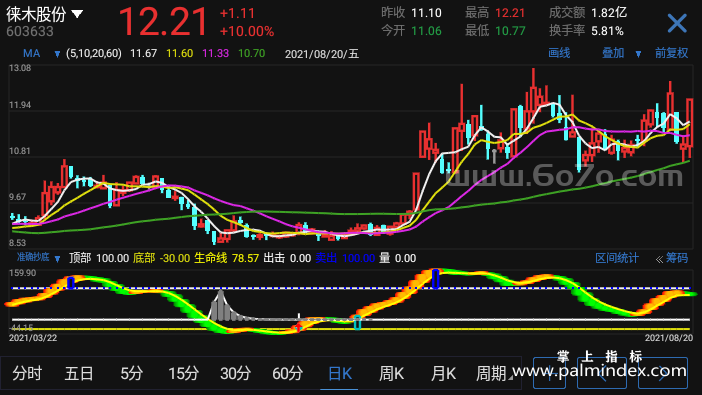Move chart to next with right arrow
Viewport: 702px width, 395px height.
pos(663,373)
